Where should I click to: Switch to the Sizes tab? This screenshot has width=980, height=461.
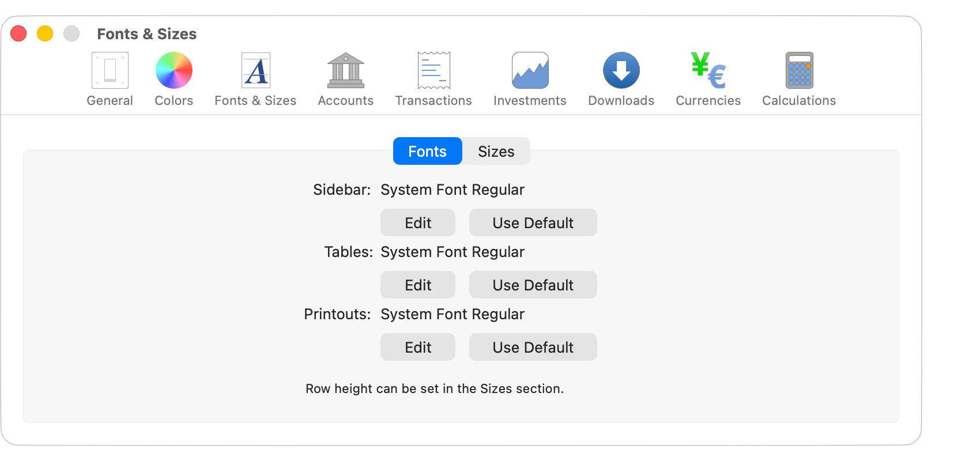(495, 151)
